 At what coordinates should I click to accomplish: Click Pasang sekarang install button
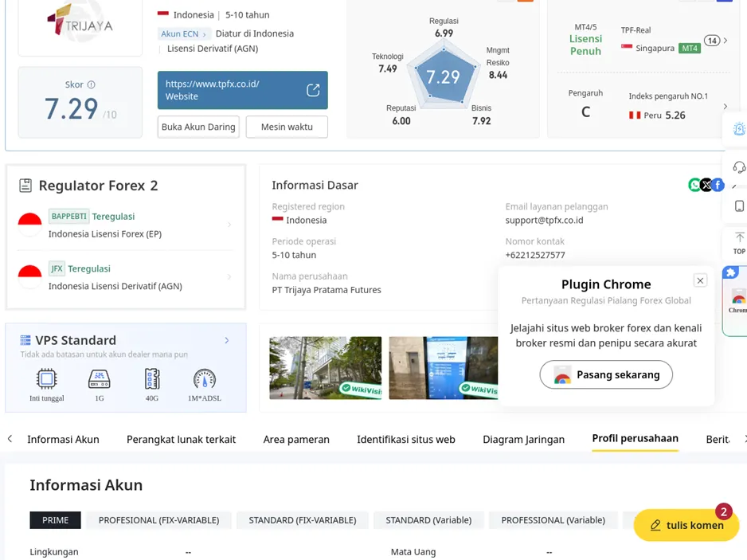pyautogui.click(x=606, y=374)
